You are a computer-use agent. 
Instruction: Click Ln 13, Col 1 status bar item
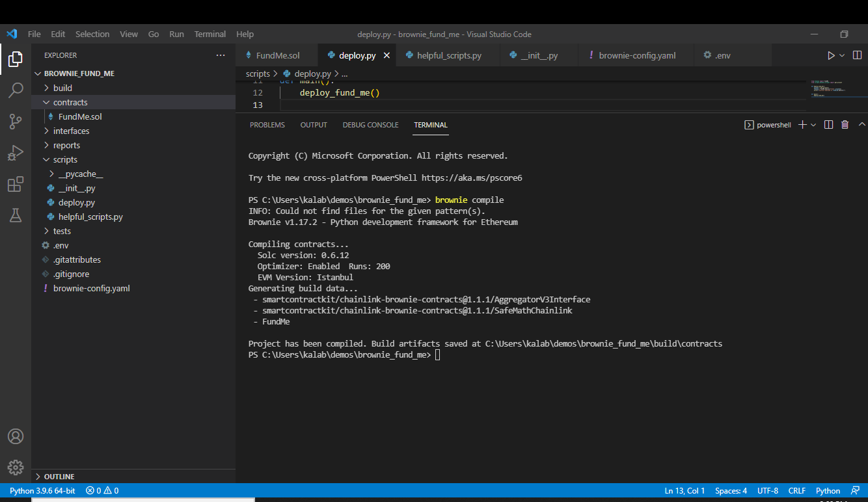pos(684,490)
